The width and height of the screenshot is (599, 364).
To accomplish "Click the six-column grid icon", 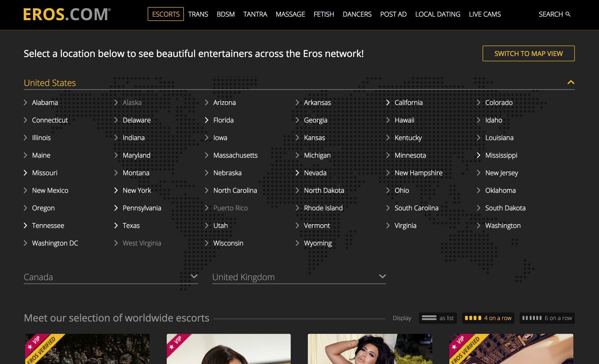I will pyautogui.click(x=532, y=318).
